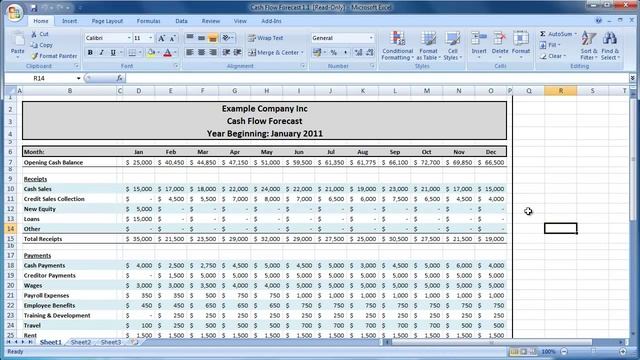Toggle Wrap Text

click(x=265, y=38)
